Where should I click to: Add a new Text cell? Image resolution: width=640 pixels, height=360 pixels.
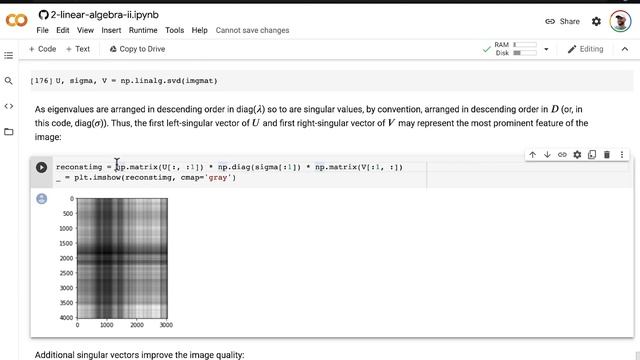pos(78,49)
